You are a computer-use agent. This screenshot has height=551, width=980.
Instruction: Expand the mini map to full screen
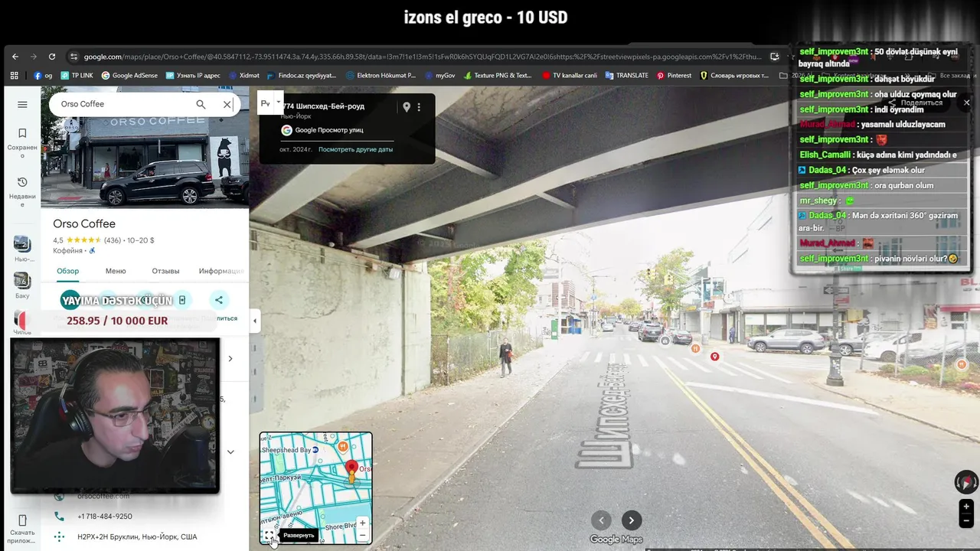pos(269,535)
